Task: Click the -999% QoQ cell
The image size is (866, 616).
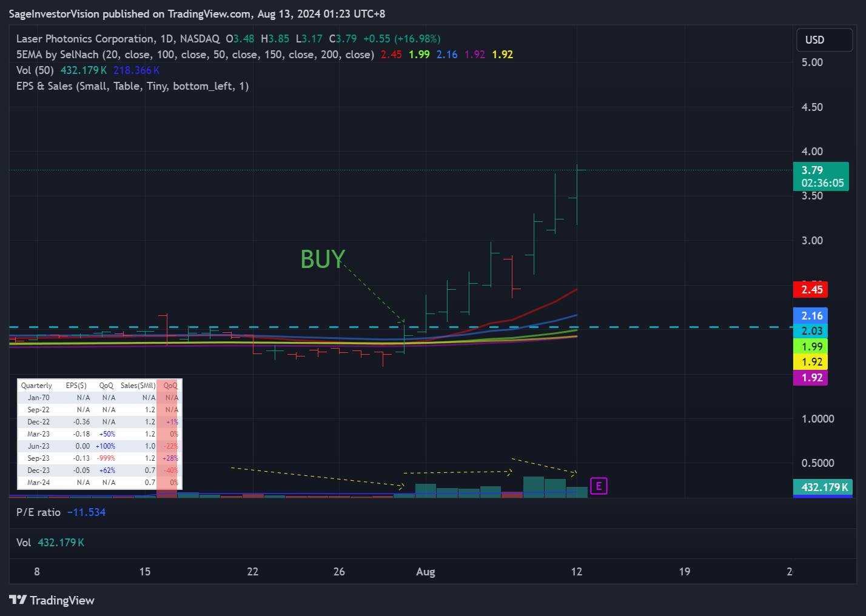Action: click(x=106, y=458)
